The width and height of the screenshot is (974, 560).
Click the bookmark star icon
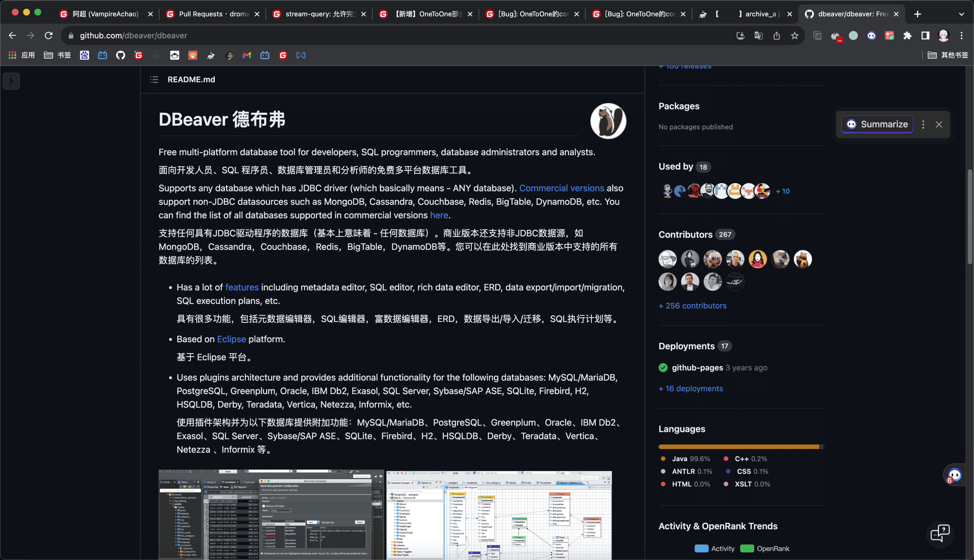point(795,36)
